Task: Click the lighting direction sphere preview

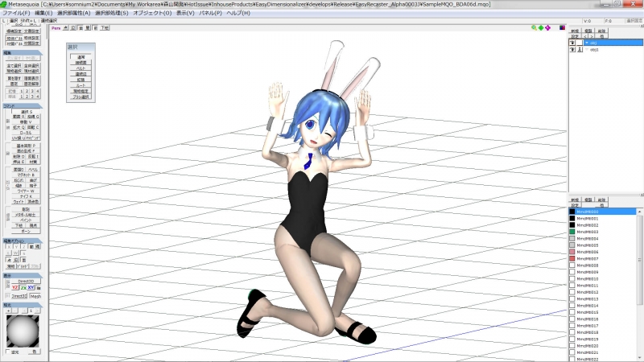Action: click(23, 331)
